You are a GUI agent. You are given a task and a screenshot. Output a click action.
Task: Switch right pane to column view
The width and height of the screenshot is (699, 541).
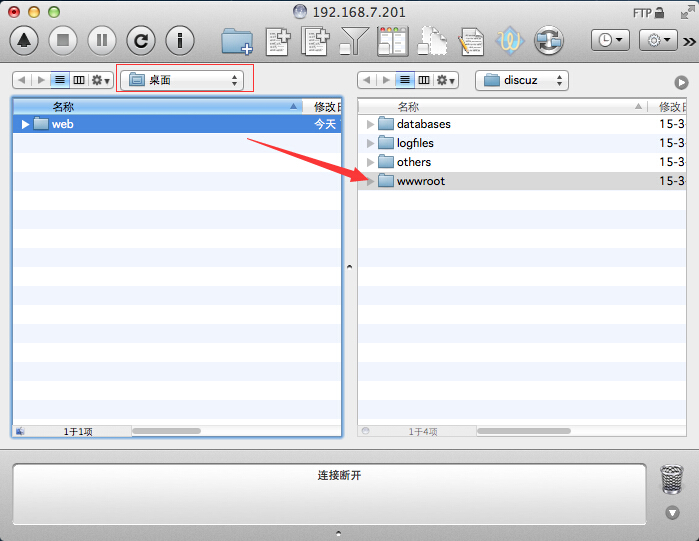(x=424, y=80)
